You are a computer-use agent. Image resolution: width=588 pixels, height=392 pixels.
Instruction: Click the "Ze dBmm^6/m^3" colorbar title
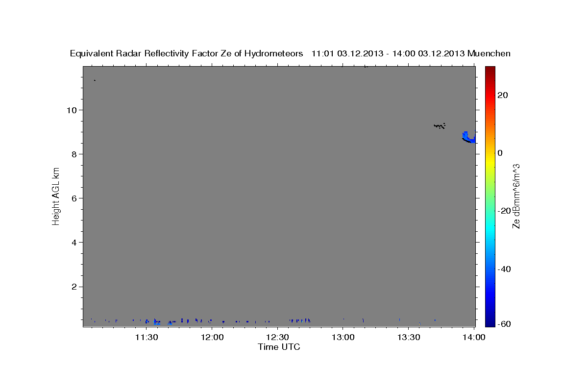pos(516,196)
